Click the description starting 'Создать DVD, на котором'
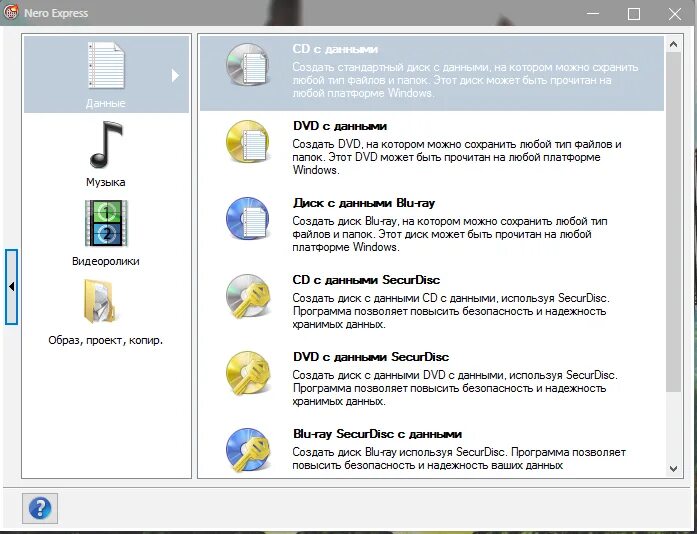 [457, 157]
